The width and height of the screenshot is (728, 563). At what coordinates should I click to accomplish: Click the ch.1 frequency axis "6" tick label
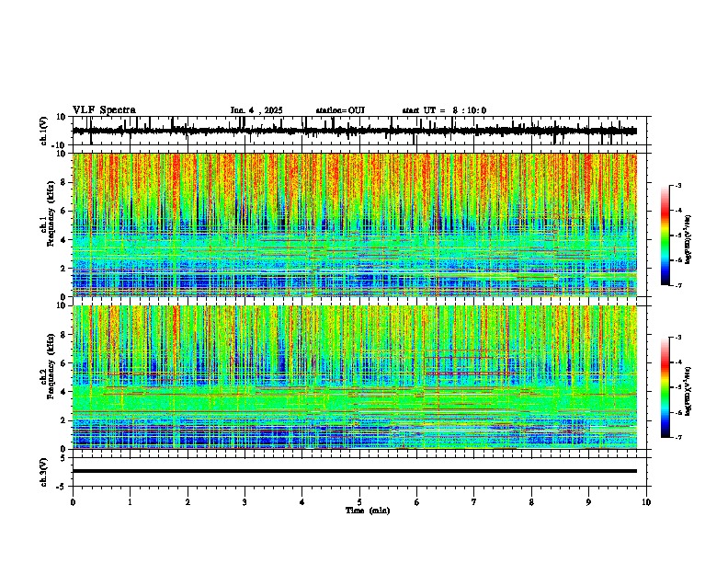coord(64,212)
